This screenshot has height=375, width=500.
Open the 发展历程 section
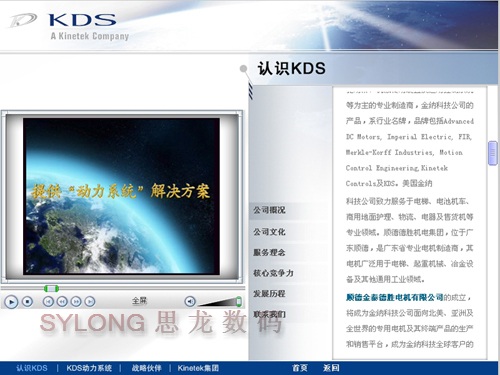pos(269,294)
